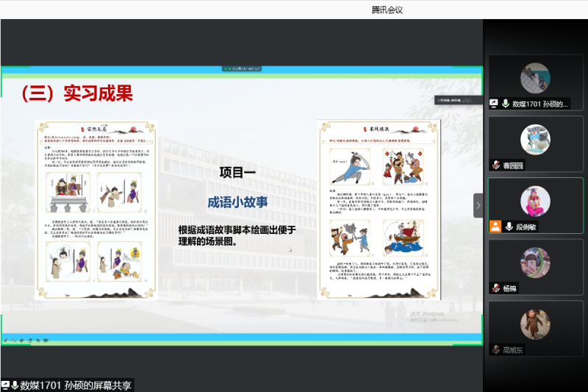This screenshot has width=588, height=392.
Task: Select 高旭东 avatar
Action: click(x=535, y=324)
